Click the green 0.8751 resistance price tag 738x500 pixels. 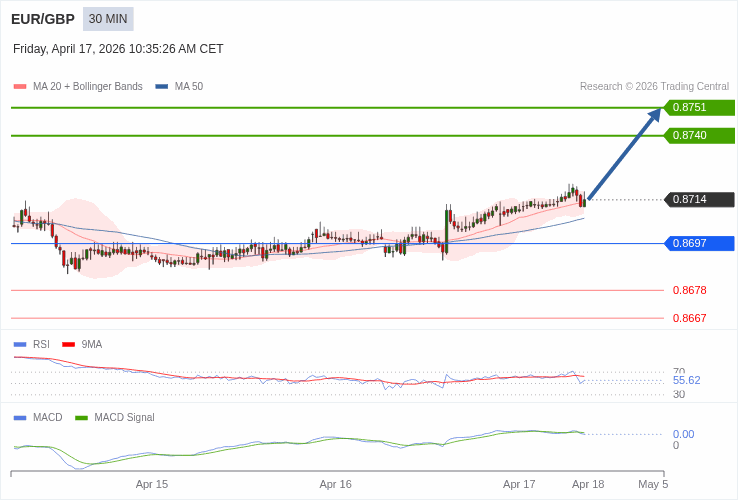coord(699,107)
